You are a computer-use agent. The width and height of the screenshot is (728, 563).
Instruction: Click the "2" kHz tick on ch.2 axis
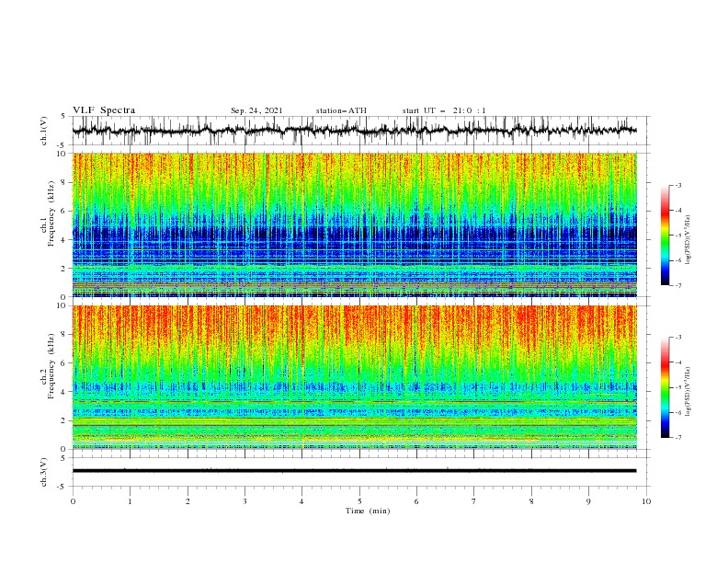(x=64, y=420)
